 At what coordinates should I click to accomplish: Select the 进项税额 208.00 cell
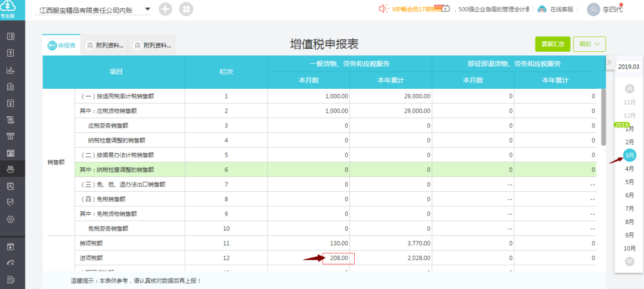(339, 258)
